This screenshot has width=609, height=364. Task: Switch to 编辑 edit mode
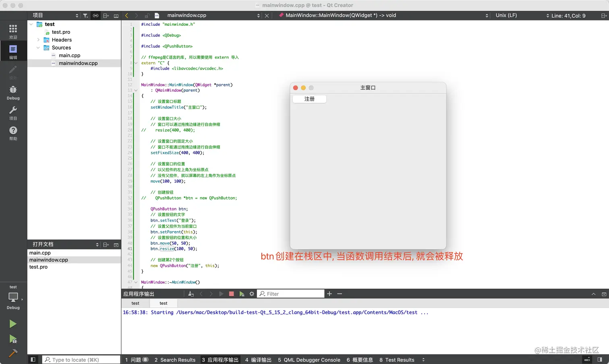[13, 52]
